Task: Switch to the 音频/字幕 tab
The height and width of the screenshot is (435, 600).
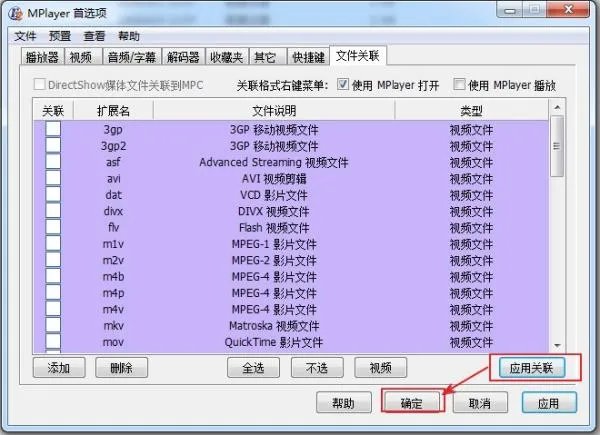Action: tap(132, 57)
